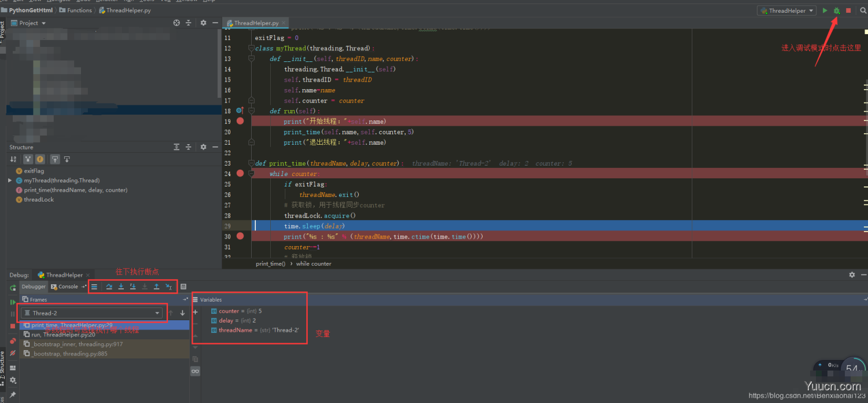Collapse all in the Project panel
868x403 pixels.
pos(189,23)
